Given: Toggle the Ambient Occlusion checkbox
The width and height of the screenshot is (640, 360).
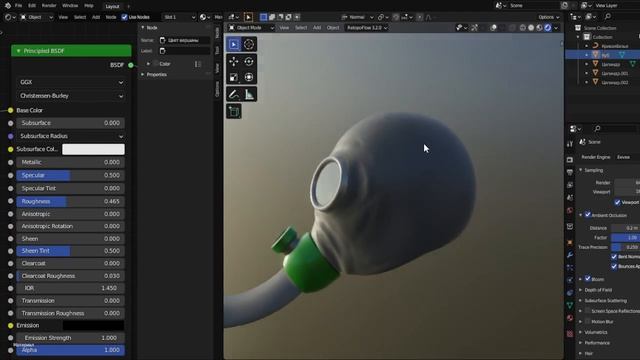Looking at the screenshot, I should [588, 214].
